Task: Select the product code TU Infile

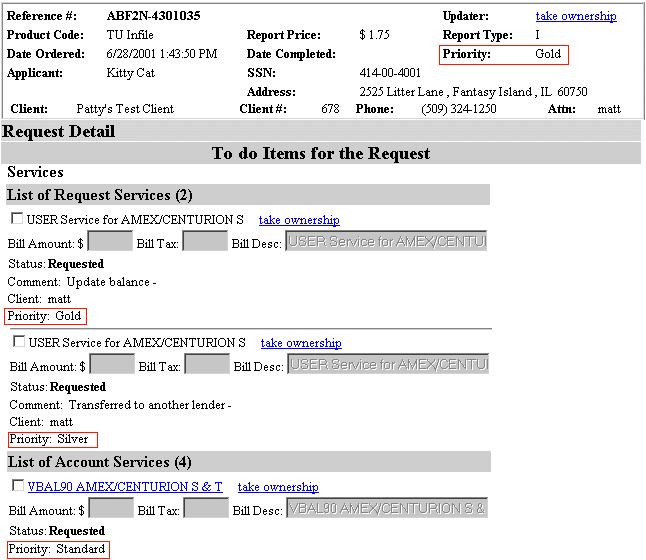Action: pos(130,35)
